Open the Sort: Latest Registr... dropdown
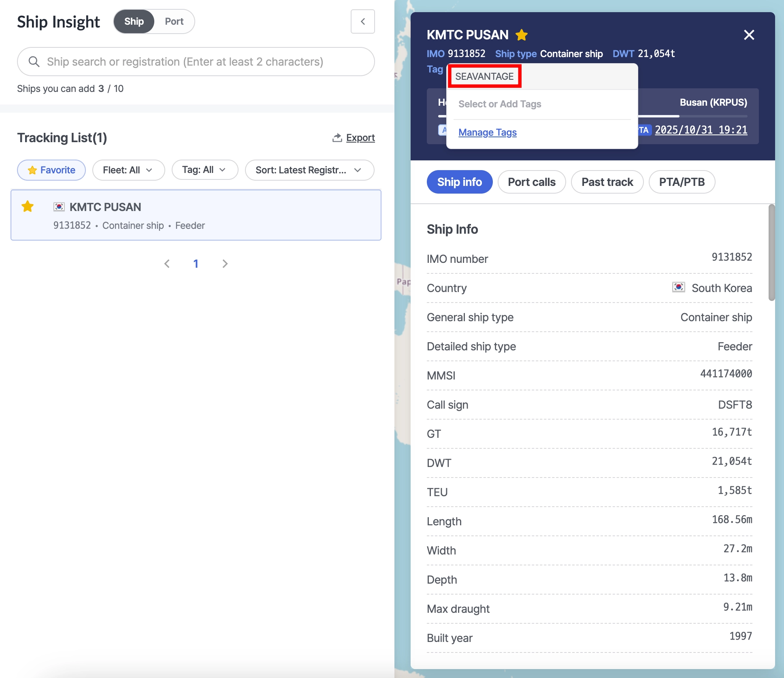This screenshot has width=784, height=678. point(309,170)
